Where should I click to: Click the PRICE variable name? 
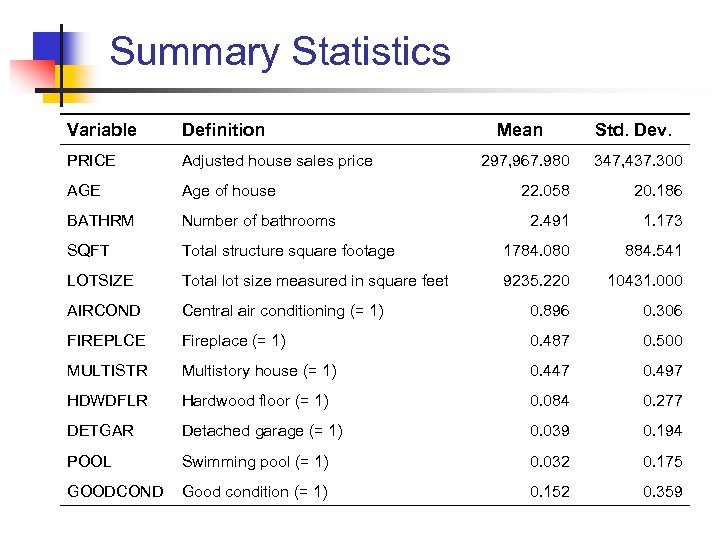click(x=91, y=161)
